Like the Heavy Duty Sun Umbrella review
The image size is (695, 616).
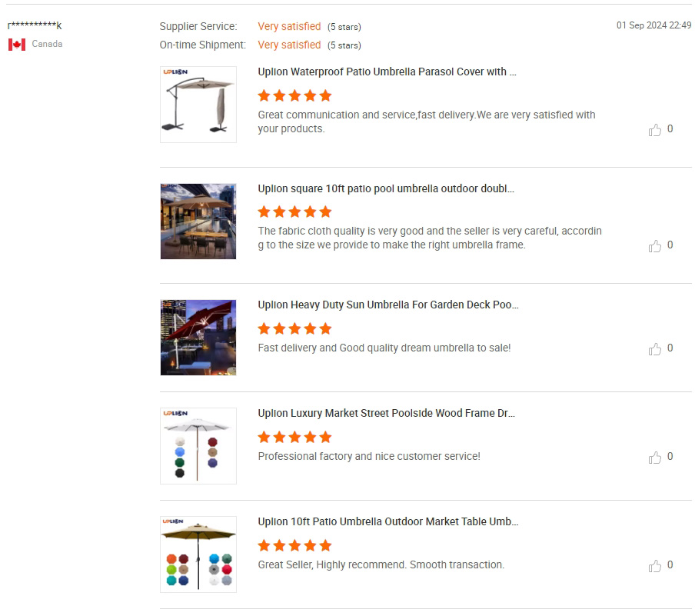pyautogui.click(x=655, y=349)
